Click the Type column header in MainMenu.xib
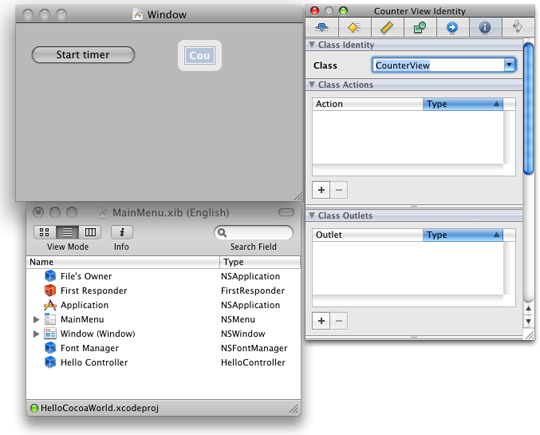540x435 pixels. [x=260, y=262]
